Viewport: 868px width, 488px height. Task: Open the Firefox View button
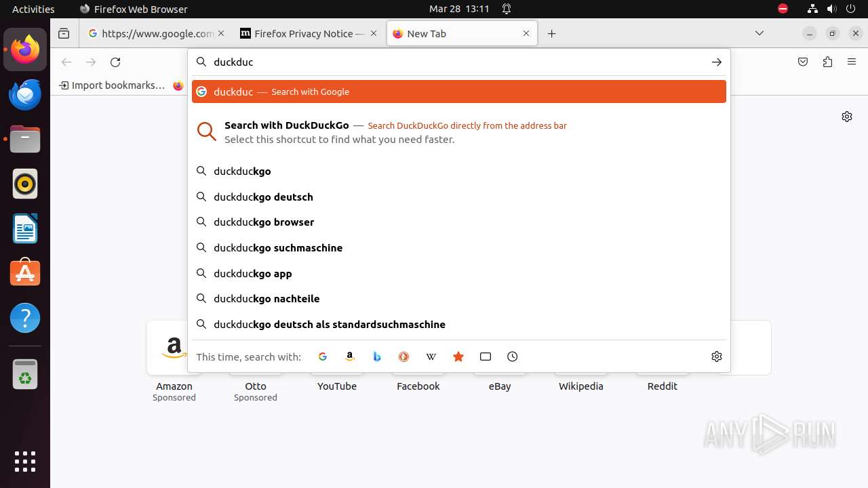(64, 34)
